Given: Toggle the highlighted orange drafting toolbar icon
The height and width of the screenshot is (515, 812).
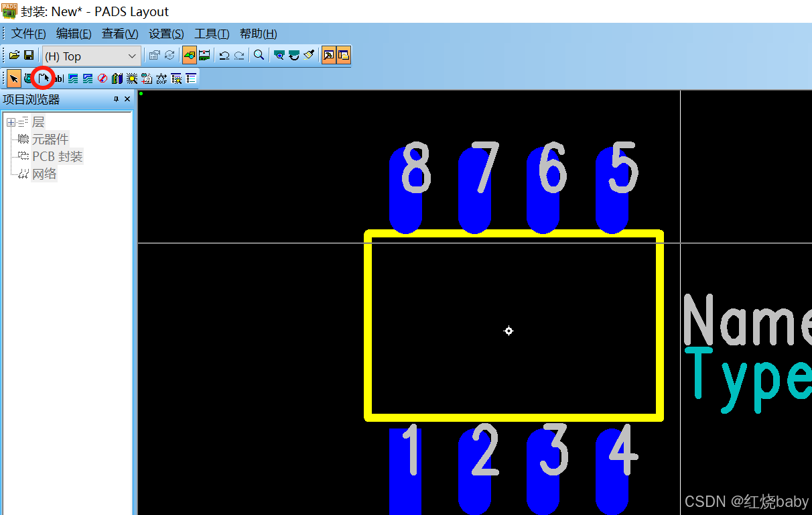Looking at the screenshot, I should (x=189, y=55).
